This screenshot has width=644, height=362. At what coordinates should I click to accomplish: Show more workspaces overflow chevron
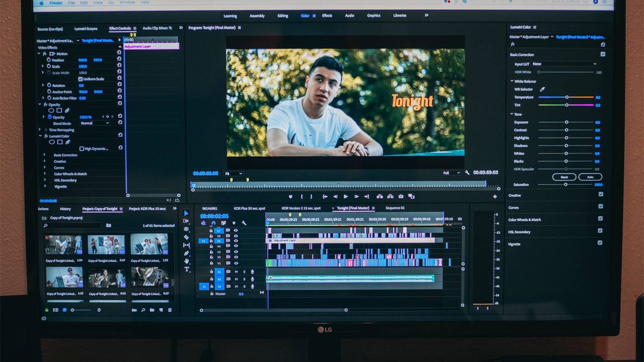click(x=427, y=15)
